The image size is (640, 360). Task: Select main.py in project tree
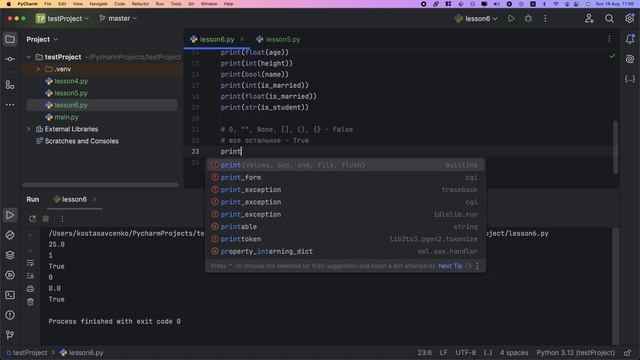(x=66, y=117)
